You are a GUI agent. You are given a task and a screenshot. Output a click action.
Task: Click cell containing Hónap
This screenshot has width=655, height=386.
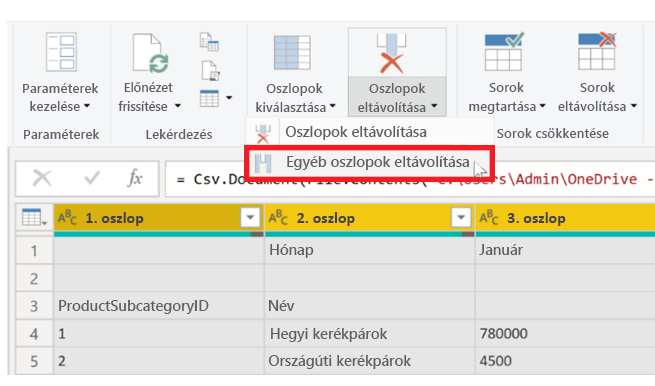[370, 250]
